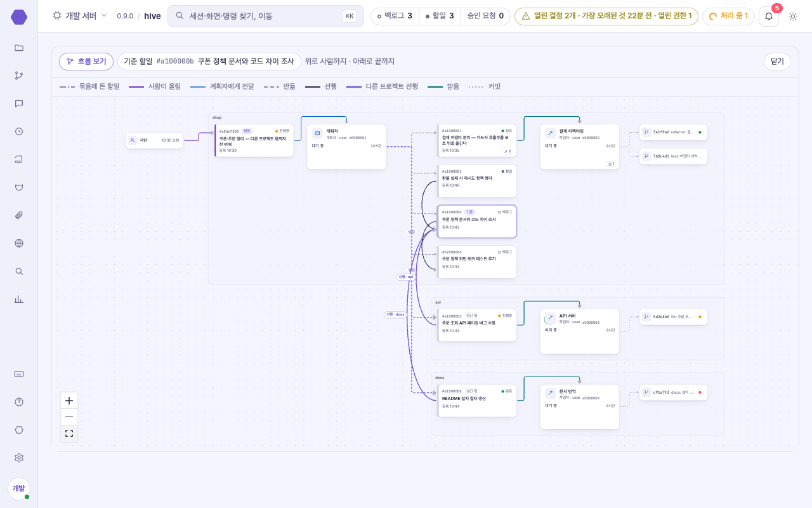Open the API 서버 worker card

(579, 331)
